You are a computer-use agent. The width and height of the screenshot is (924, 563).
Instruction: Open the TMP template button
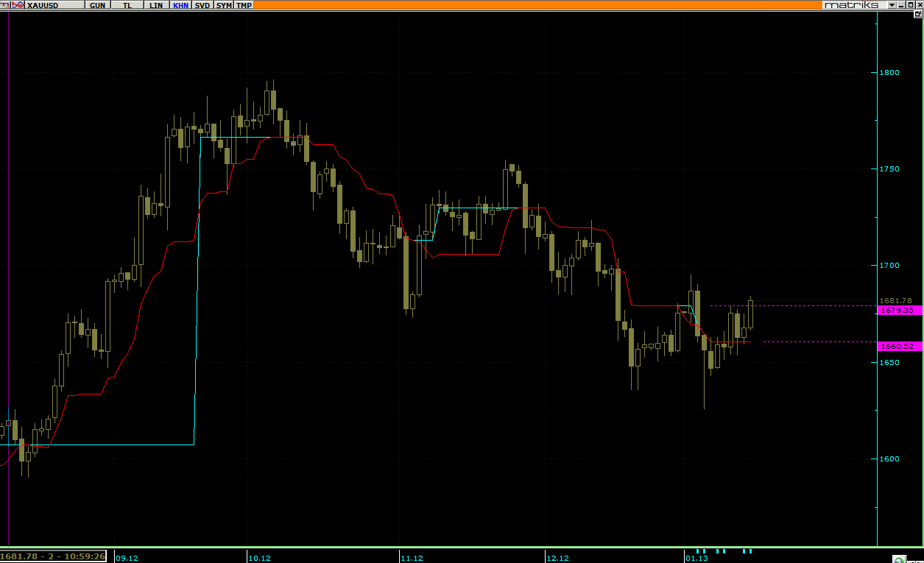(x=244, y=5)
